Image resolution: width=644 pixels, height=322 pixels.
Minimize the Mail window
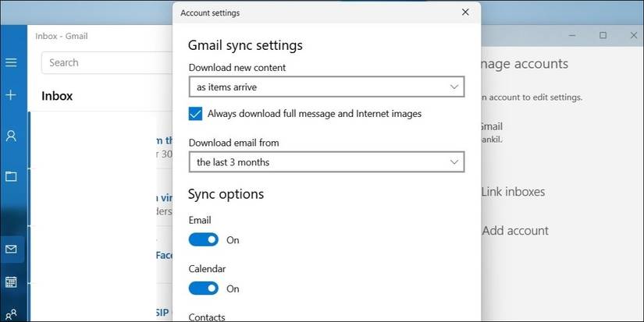point(571,36)
